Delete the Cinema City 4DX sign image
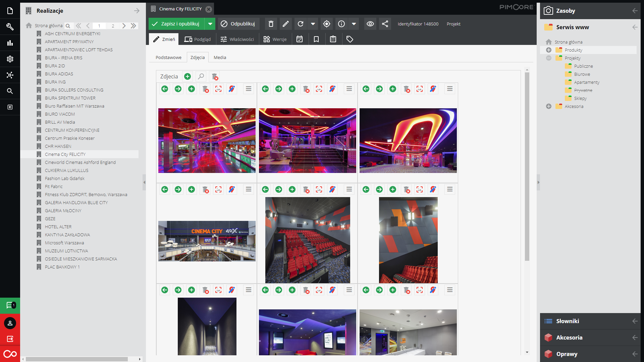Screen dimensions: 644x362 coord(205,189)
